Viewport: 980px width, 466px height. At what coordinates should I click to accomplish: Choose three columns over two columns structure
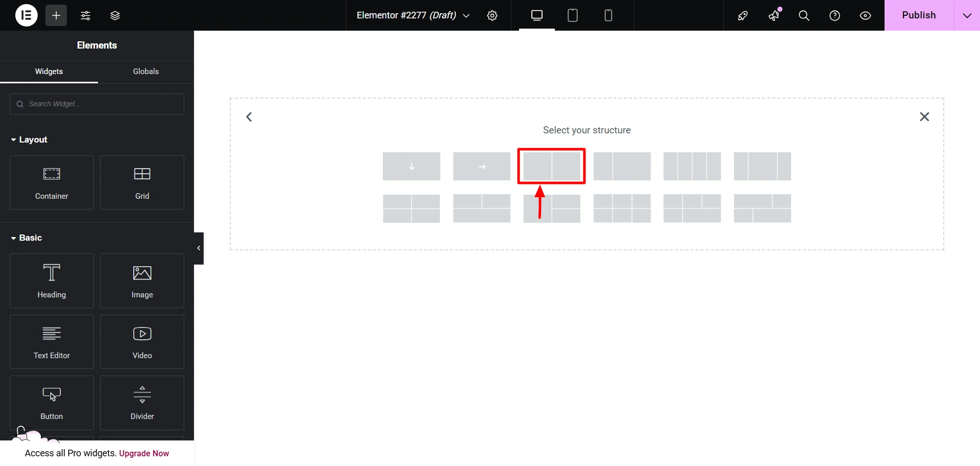pyautogui.click(x=692, y=208)
